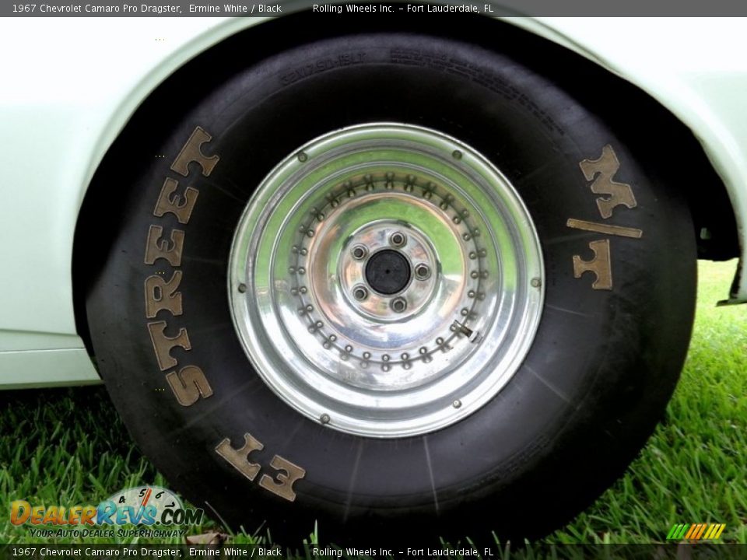Click 'Ermine White / Black' in top caption

[235, 9]
